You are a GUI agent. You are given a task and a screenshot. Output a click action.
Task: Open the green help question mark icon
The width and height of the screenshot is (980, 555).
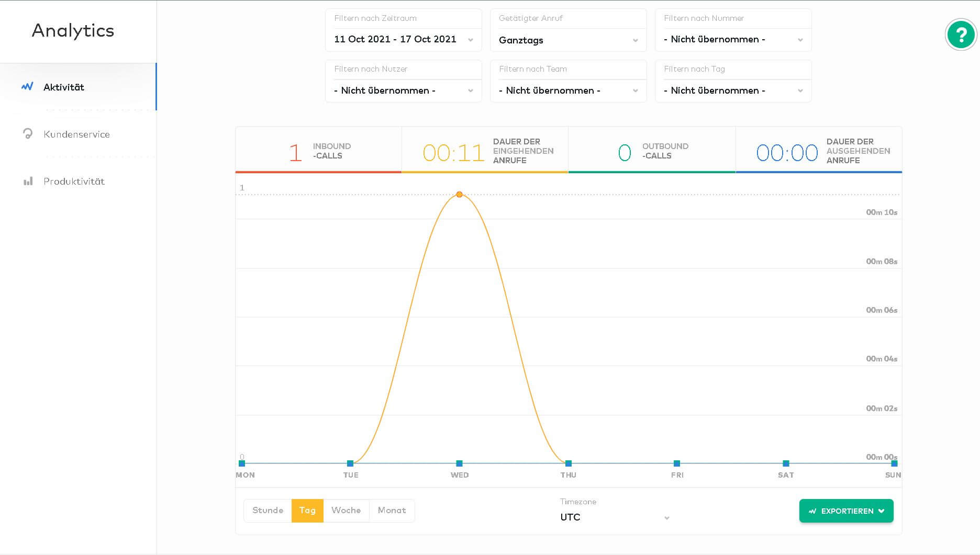click(961, 35)
